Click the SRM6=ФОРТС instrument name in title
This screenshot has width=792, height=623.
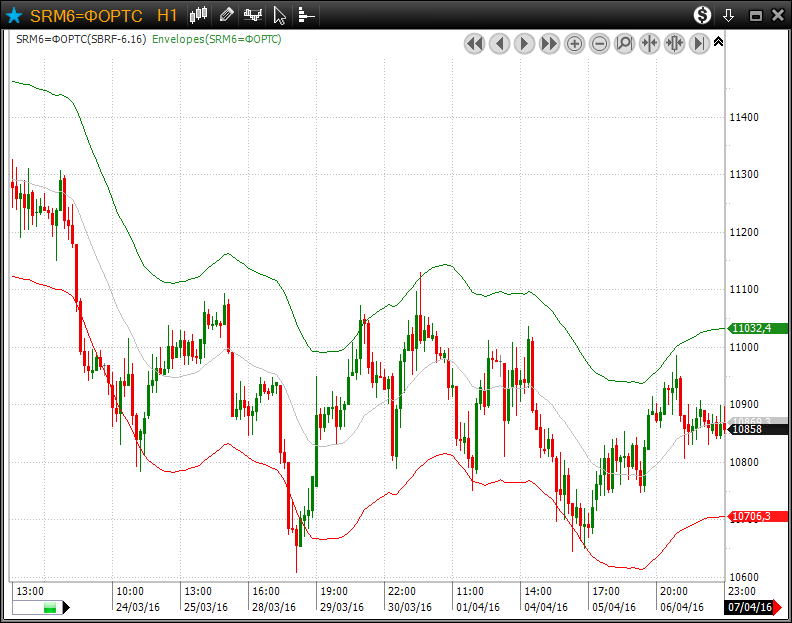[x=86, y=15]
